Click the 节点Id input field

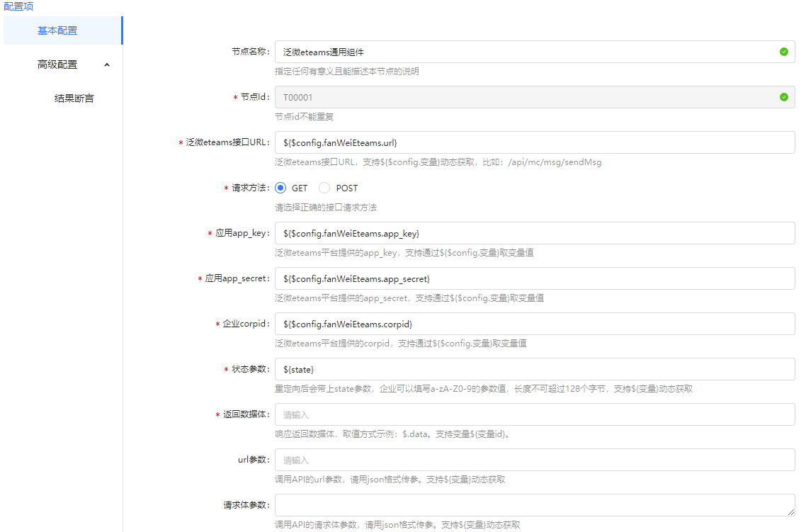(x=524, y=97)
